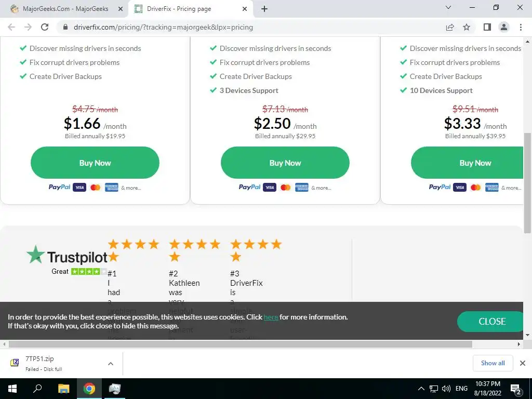Buy Now for $2.50 monthly plan

click(285, 163)
